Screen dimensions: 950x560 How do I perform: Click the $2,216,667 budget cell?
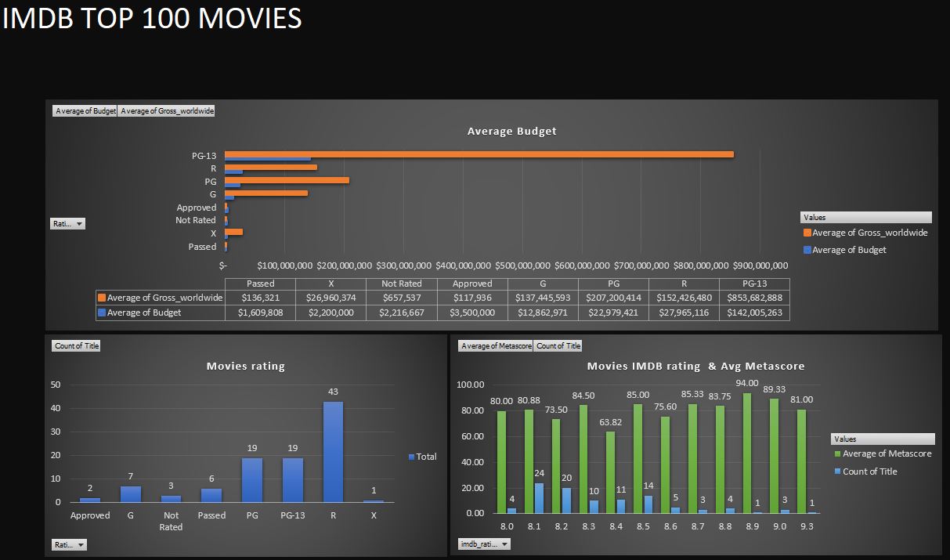coord(402,313)
